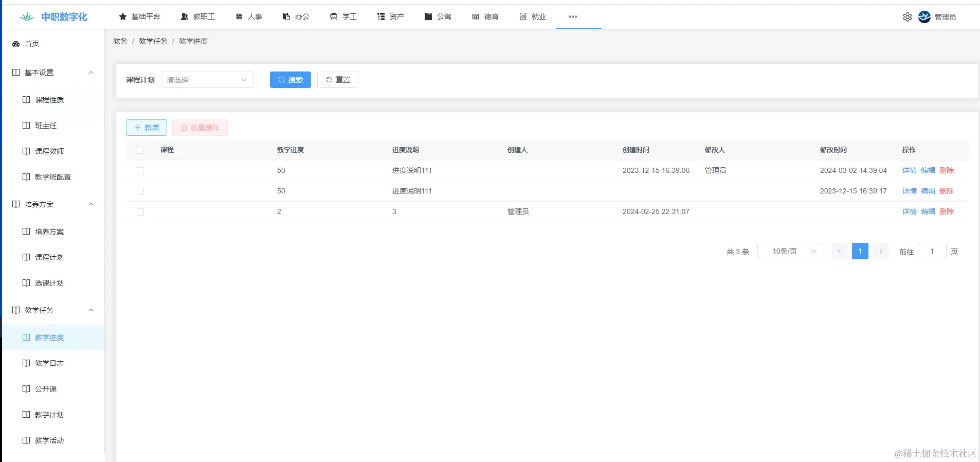Click the building icon beside 公寓

point(428,16)
